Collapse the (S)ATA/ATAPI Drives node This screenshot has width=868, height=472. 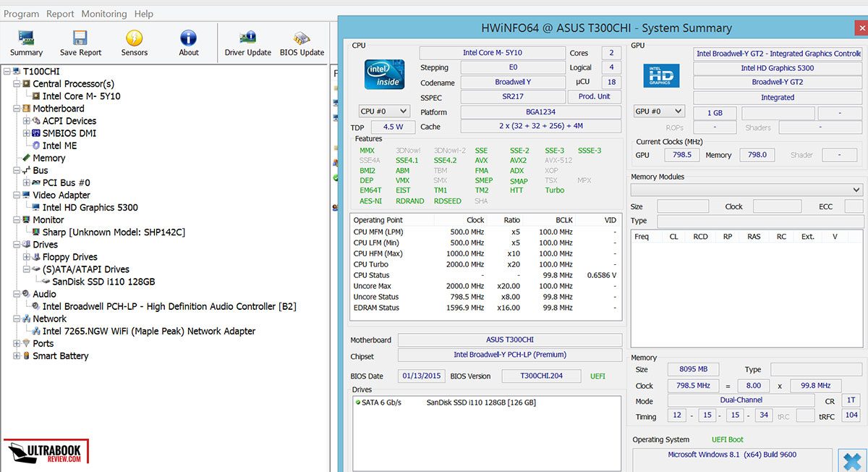coord(26,269)
